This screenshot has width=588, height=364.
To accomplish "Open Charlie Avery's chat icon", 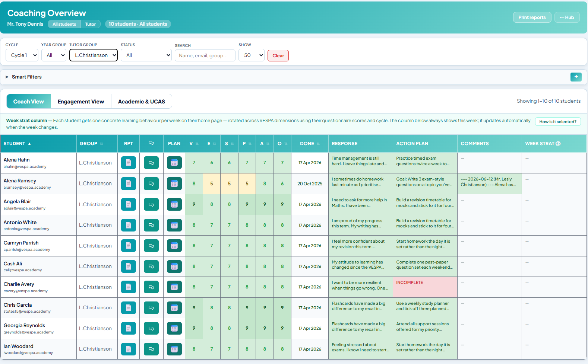I will (151, 287).
